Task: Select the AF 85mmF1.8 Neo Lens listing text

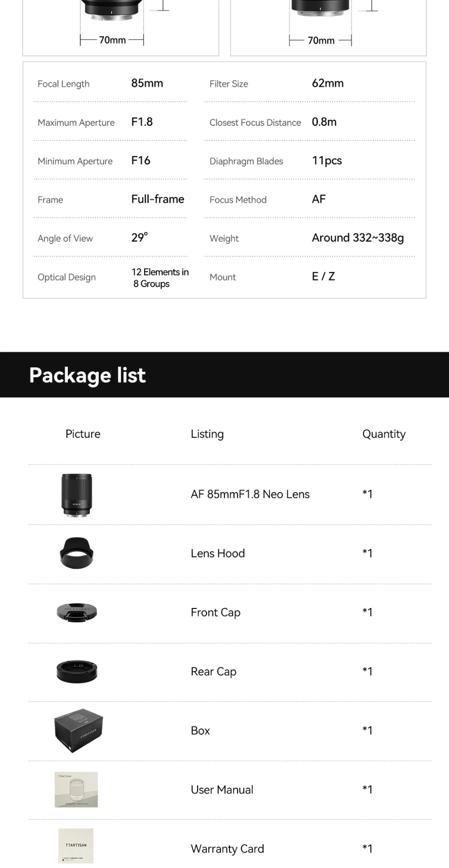Action: [x=250, y=494]
